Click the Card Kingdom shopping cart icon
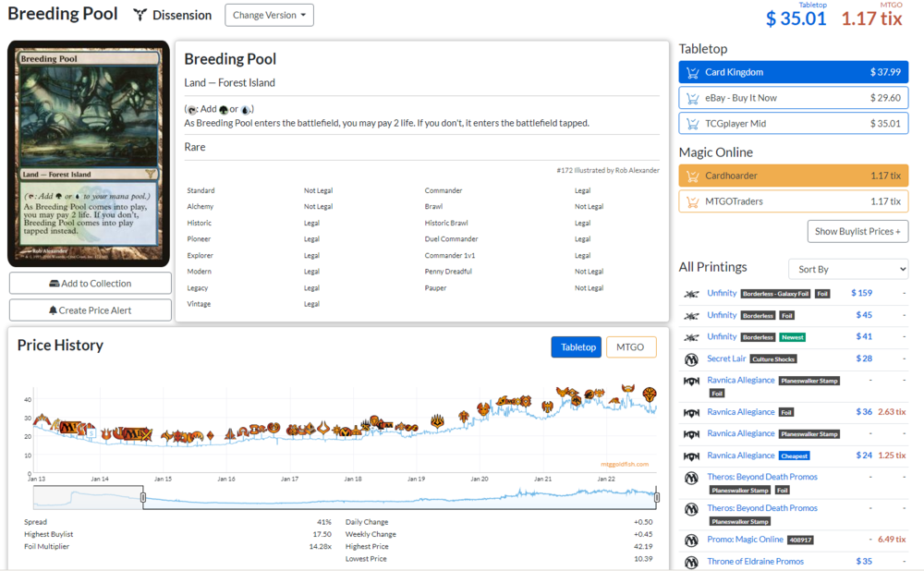Image resolution: width=924 pixels, height=571 pixels. (692, 72)
